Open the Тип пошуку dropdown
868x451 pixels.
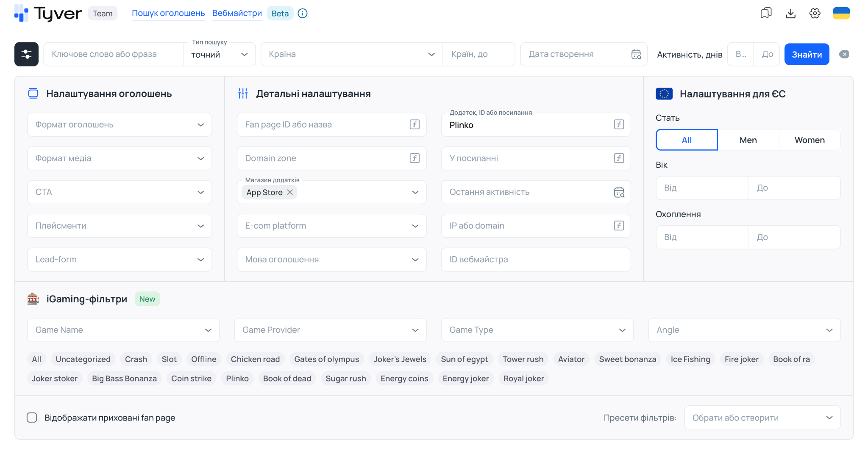click(219, 55)
